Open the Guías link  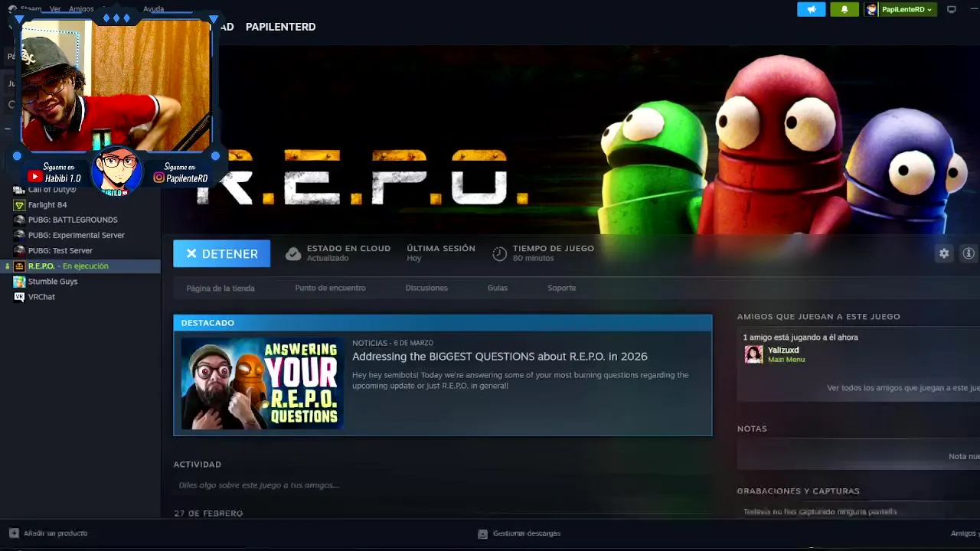pos(498,288)
